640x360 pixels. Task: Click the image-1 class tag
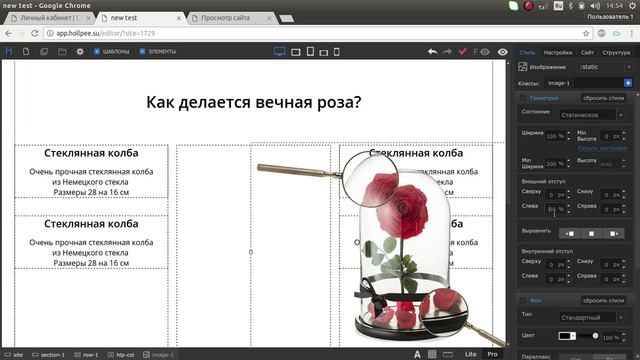559,83
